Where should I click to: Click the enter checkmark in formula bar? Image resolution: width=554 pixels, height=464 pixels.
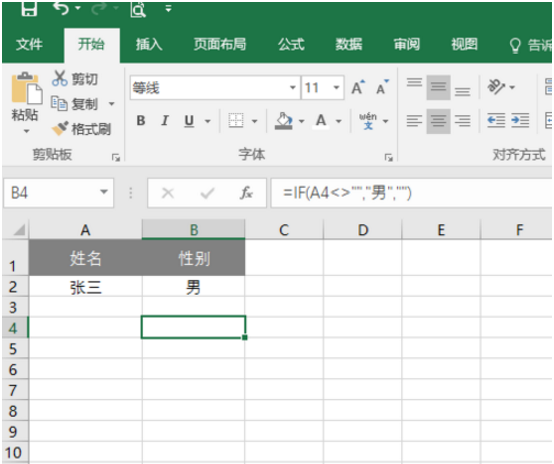207,193
